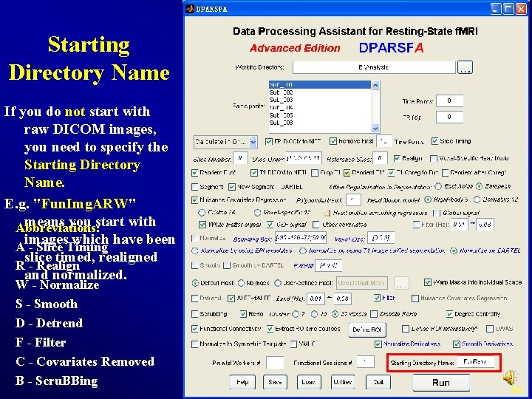Click the speaker audio icon on the slide
Screen dimensions: 532x399
511,378
